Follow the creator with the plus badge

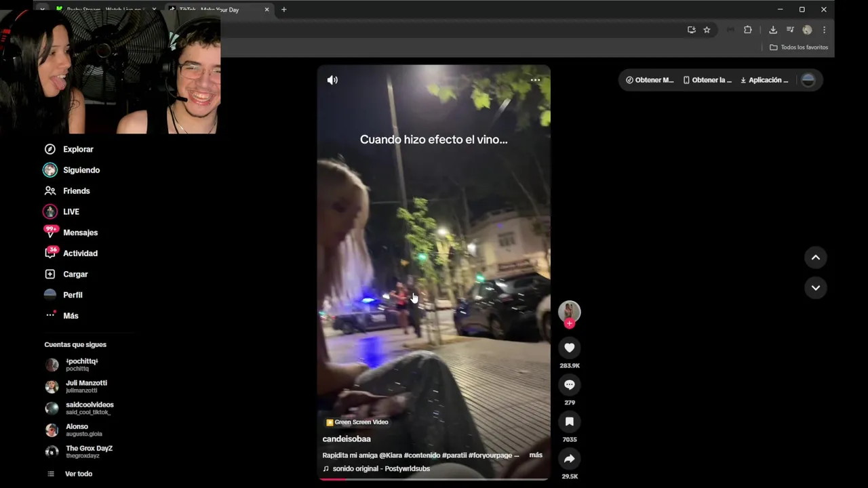coord(570,324)
